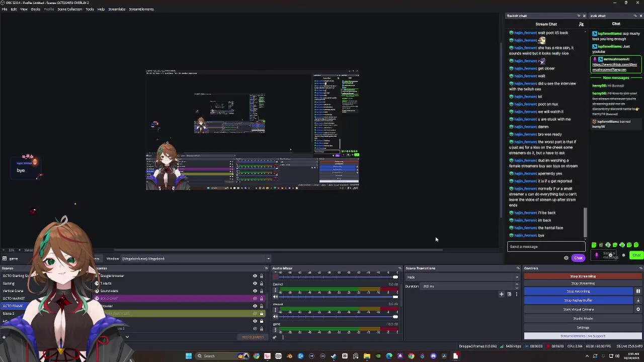
Task: Save the replay buffer
Action: pyautogui.click(x=638, y=300)
